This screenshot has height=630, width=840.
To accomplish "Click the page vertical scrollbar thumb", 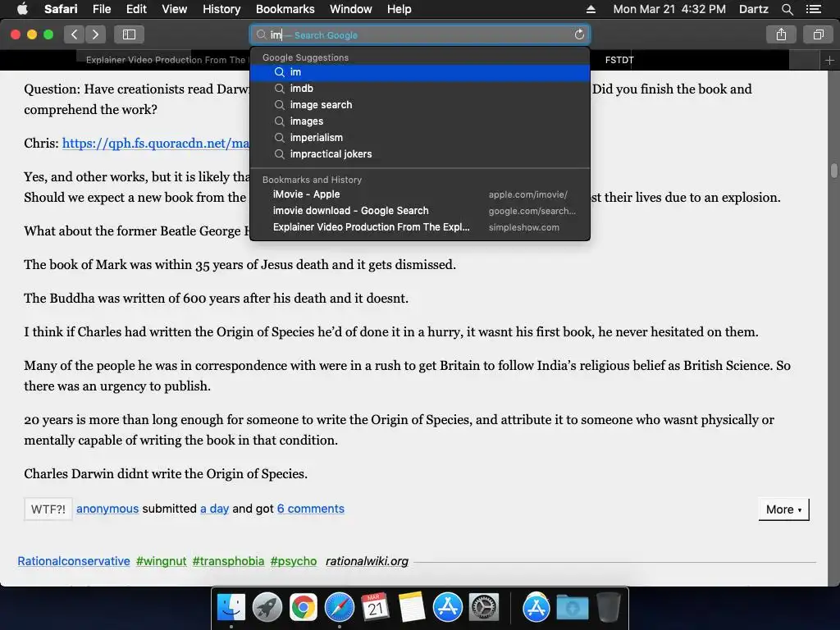I will [x=834, y=171].
